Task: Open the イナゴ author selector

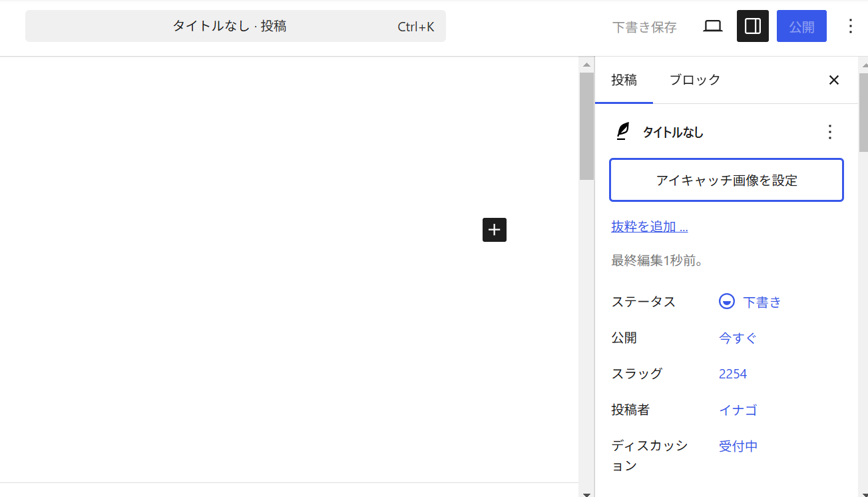Action: [x=738, y=410]
